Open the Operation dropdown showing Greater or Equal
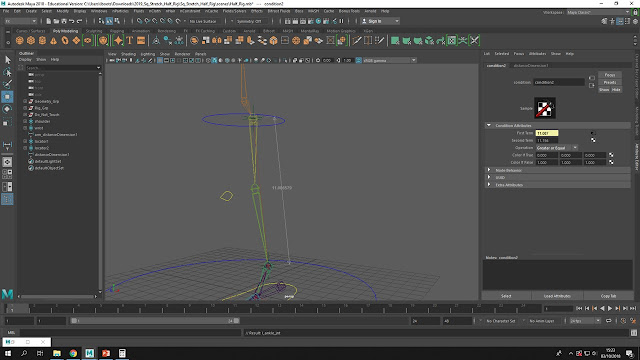Screen dimensions: 640x360 (x=557, y=148)
